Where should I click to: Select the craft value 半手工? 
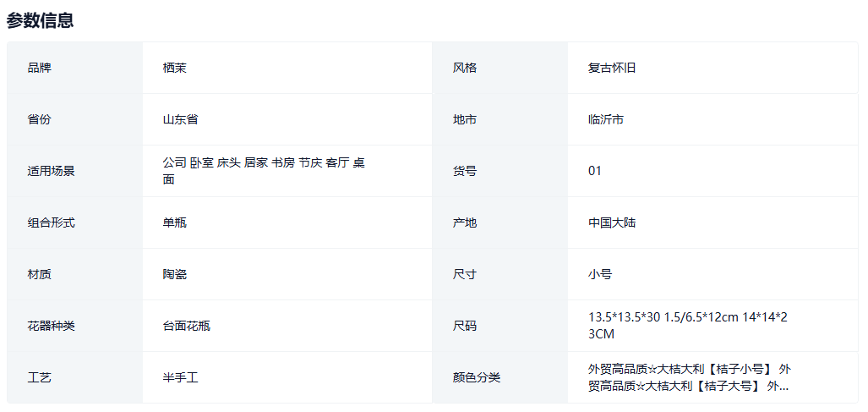click(180, 377)
